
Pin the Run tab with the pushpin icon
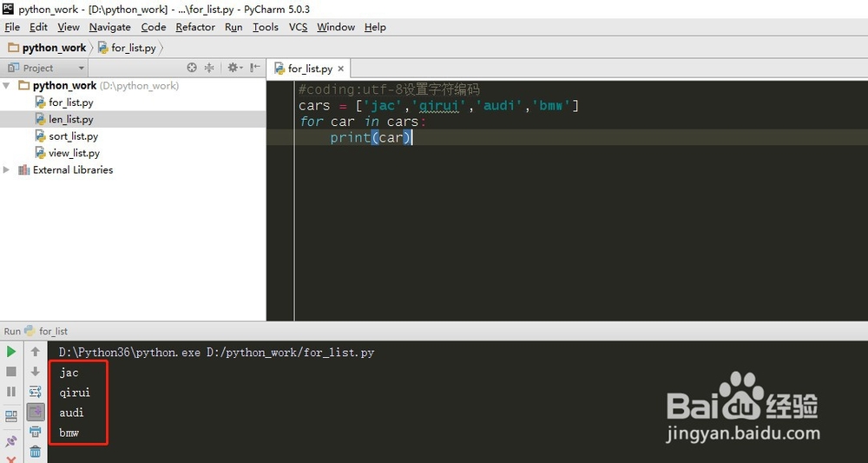(x=11, y=441)
